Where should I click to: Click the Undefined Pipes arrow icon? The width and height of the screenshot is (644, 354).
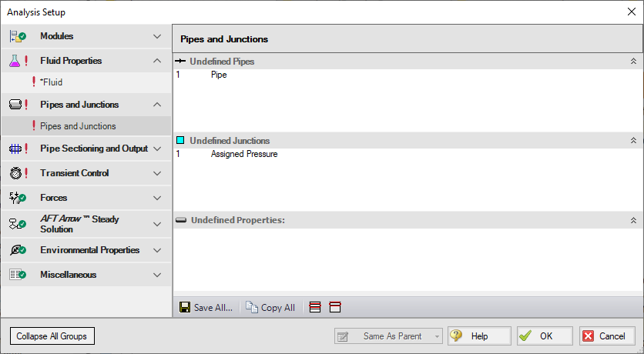pyautogui.click(x=180, y=61)
